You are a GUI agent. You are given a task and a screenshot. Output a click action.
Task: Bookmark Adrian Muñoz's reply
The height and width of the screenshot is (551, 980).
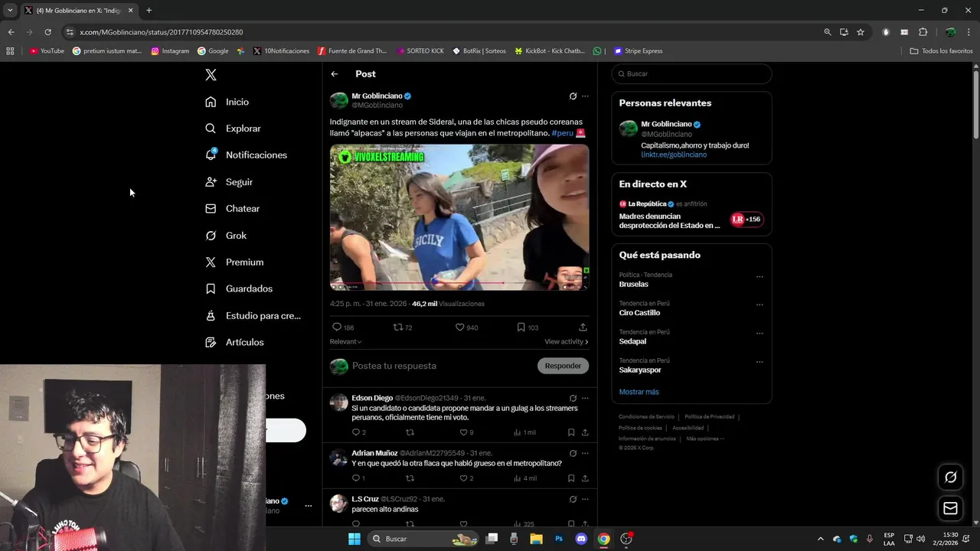pos(571,478)
